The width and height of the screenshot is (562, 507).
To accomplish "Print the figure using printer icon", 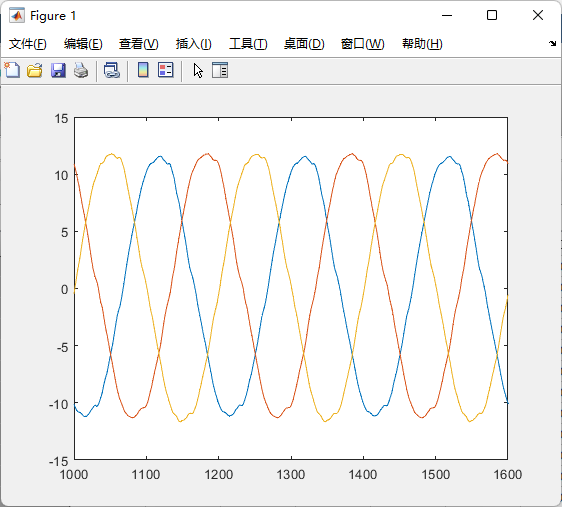I will pyautogui.click(x=81, y=70).
